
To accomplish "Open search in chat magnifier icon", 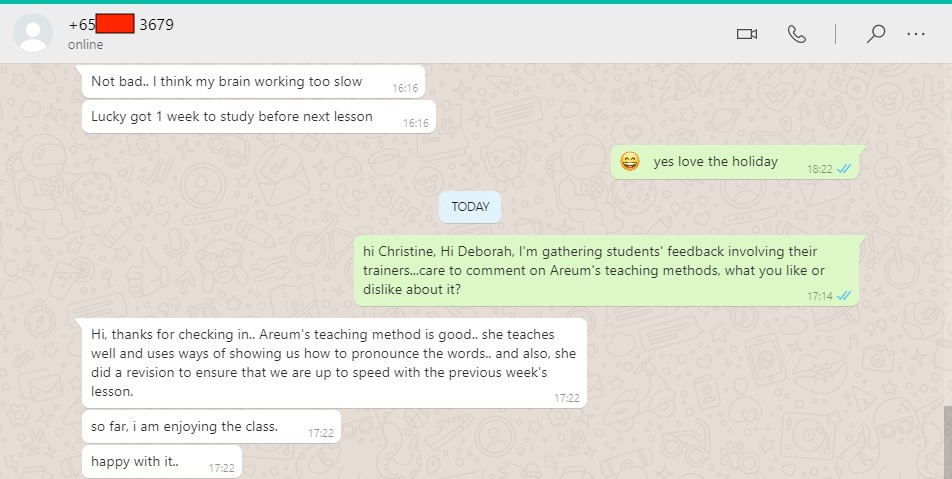I will click(876, 34).
